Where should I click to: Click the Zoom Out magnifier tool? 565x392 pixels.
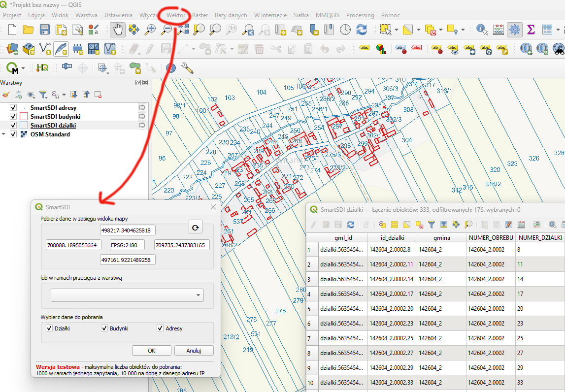click(x=166, y=29)
